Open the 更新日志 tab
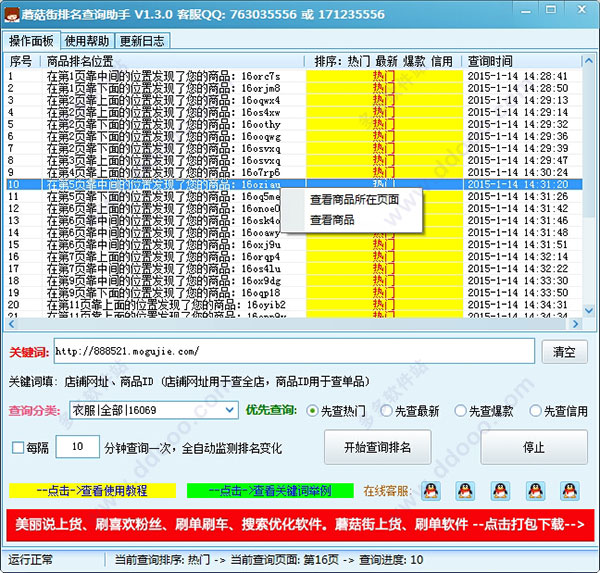The width and height of the screenshot is (600, 573). click(142, 41)
